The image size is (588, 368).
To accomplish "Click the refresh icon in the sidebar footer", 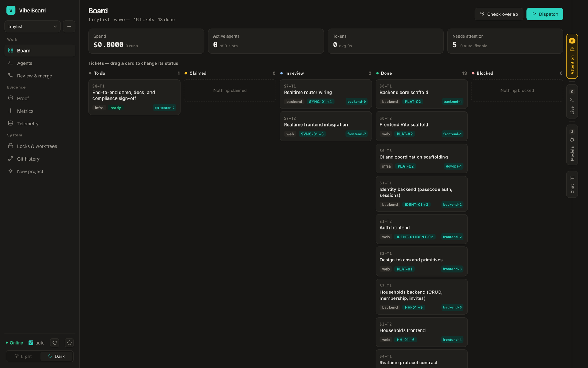I will click(x=55, y=343).
